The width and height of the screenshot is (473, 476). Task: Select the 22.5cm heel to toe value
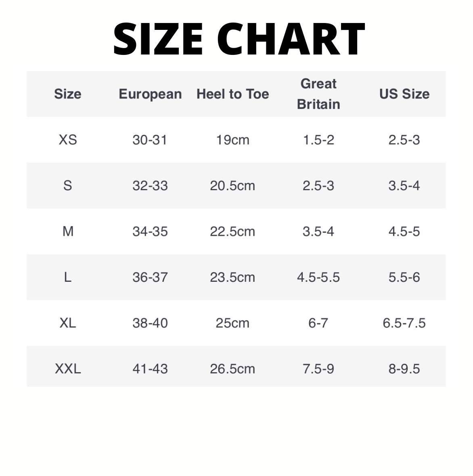(x=232, y=231)
